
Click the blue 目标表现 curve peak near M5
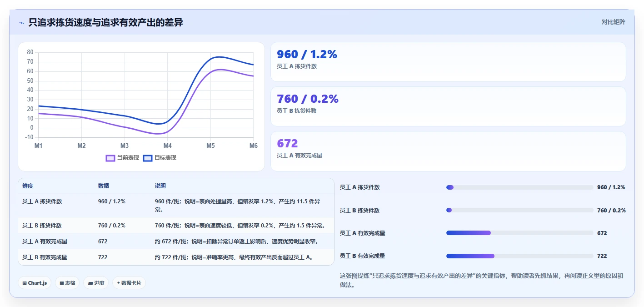(219, 57)
